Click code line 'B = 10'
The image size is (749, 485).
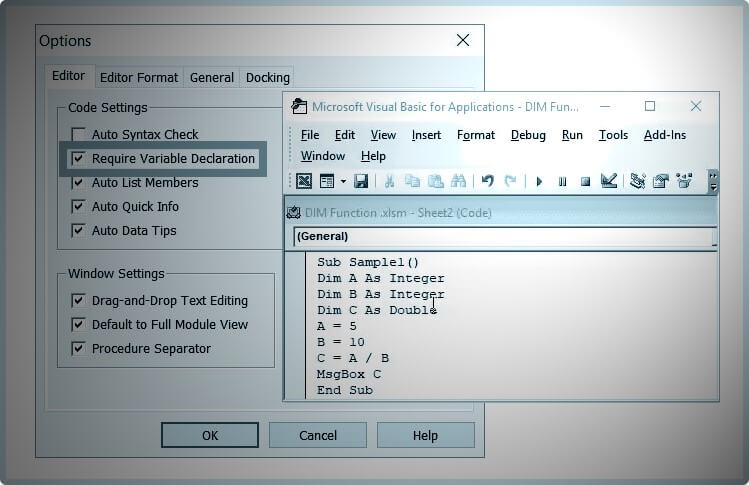[x=341, y=342]
